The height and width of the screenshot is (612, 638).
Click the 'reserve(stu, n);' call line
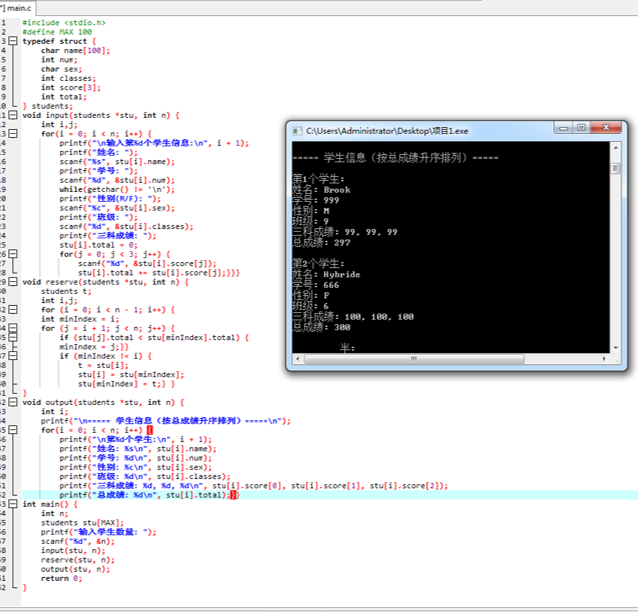pos(78,560)
